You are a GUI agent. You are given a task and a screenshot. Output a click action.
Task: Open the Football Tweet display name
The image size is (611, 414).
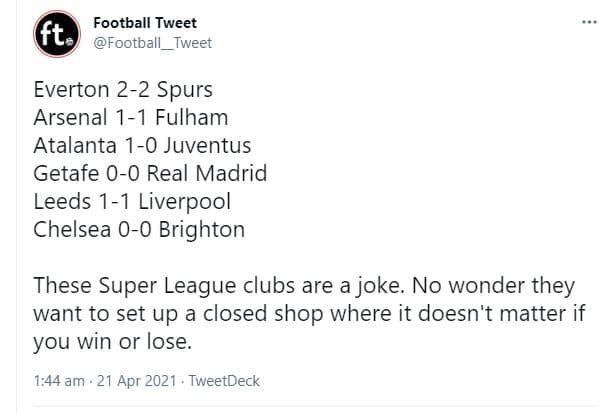coord(145,23)
